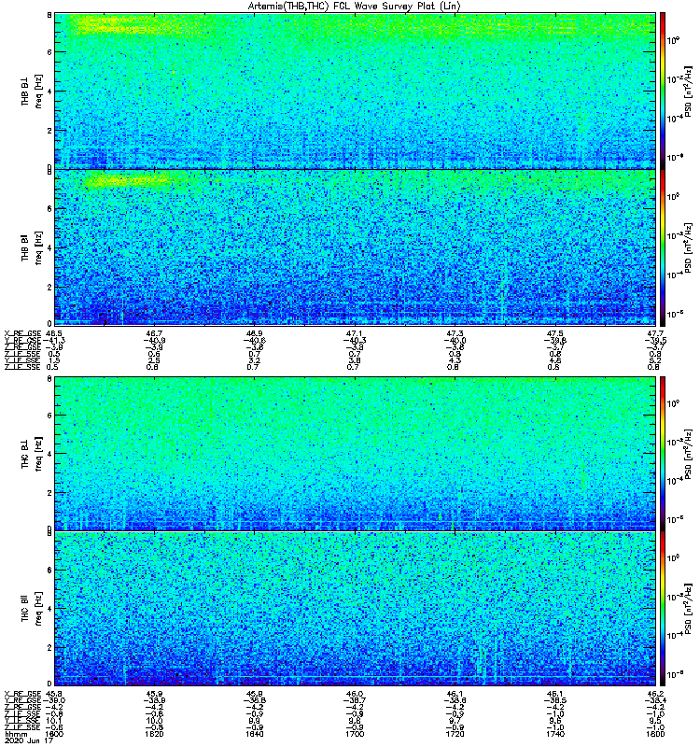Select the THC B∥ spectrogram panel
This screenshot has width=700, height=747.
pyautogui.click(x=356, y=609)
